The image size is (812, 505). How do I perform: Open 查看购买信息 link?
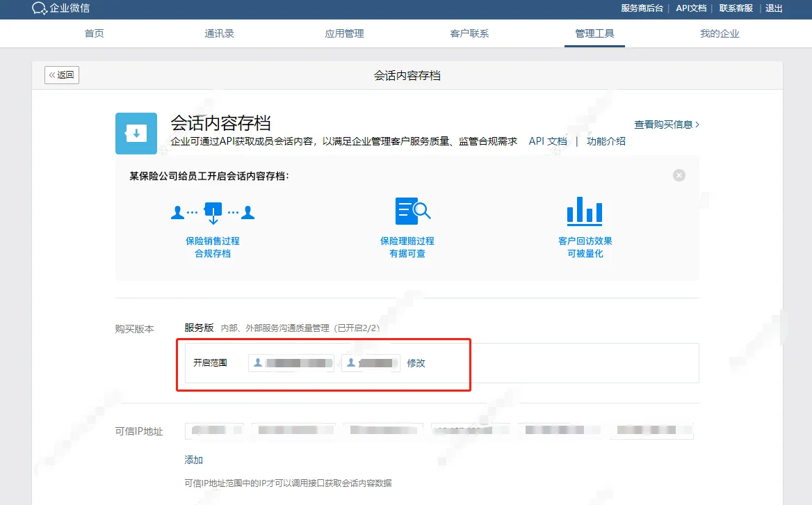click(667, 125)
